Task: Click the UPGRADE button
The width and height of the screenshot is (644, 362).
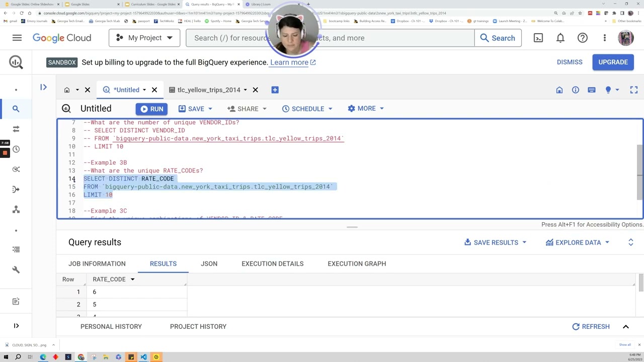Action: coord(613,62)
